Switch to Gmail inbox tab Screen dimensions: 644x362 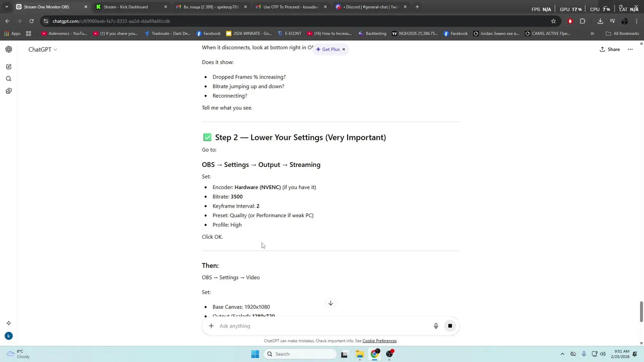pos(211,7)
